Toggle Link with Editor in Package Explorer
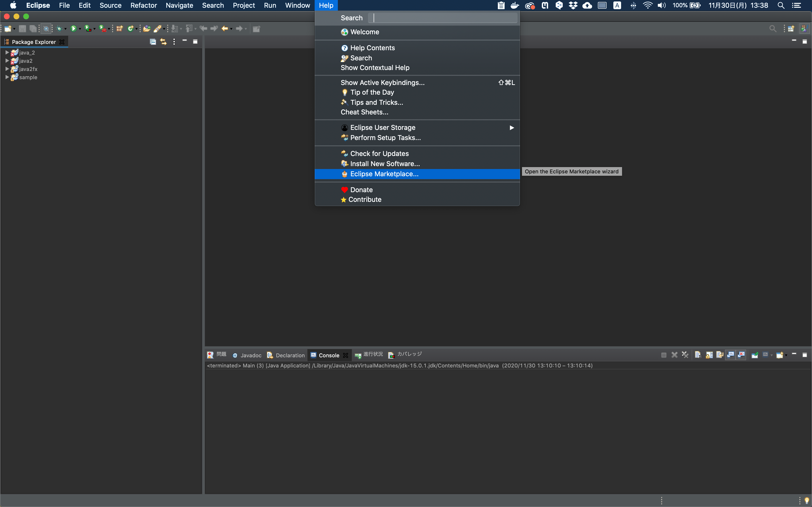 point(163,42)
